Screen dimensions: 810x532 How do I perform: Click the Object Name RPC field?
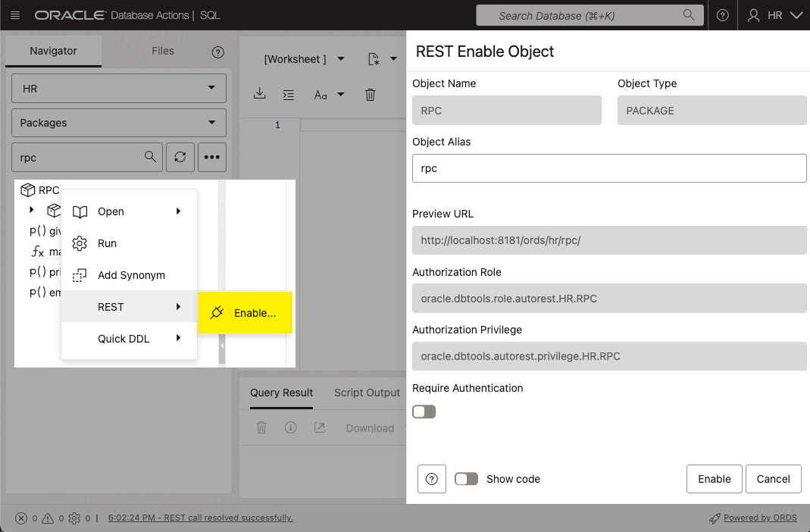coord(507,111)
